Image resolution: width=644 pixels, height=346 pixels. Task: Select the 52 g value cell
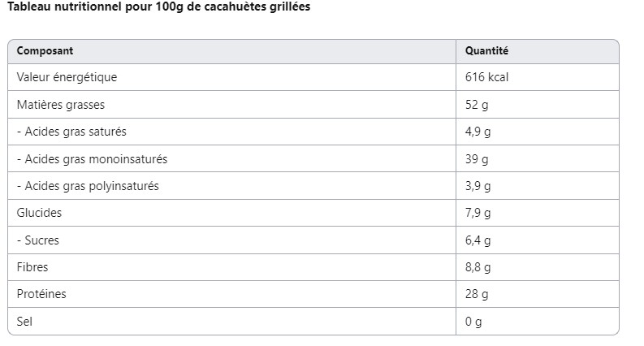[477, 105]
